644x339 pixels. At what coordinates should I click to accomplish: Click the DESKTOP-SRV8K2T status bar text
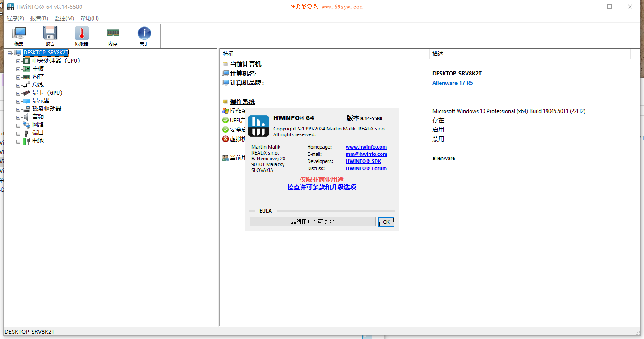pos(30,332)
